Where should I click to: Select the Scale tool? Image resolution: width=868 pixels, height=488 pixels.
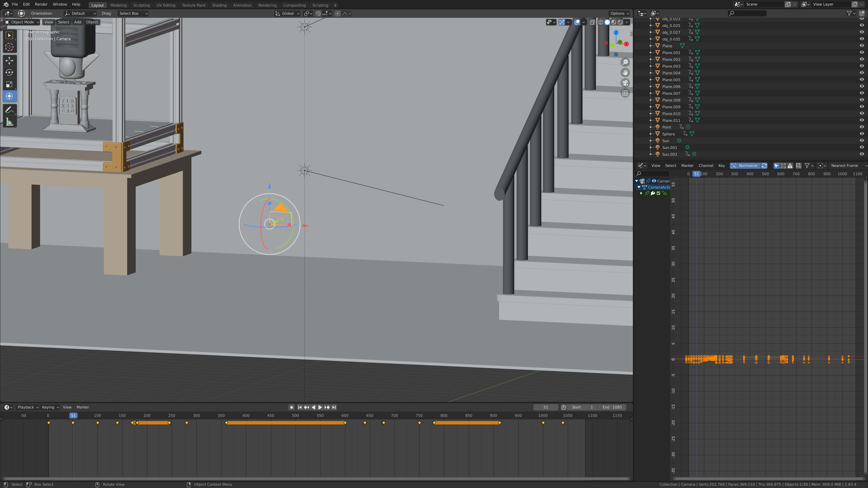9,84
